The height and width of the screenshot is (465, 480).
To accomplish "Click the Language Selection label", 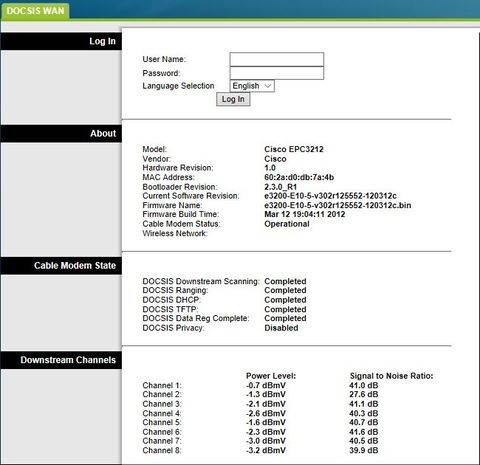I will coord(178,86).
